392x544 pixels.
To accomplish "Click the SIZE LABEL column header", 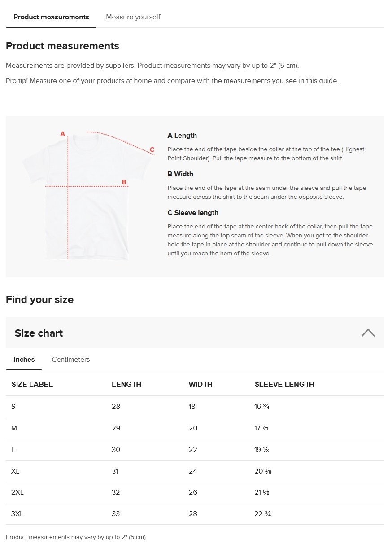I will click(x=32, y=384).
